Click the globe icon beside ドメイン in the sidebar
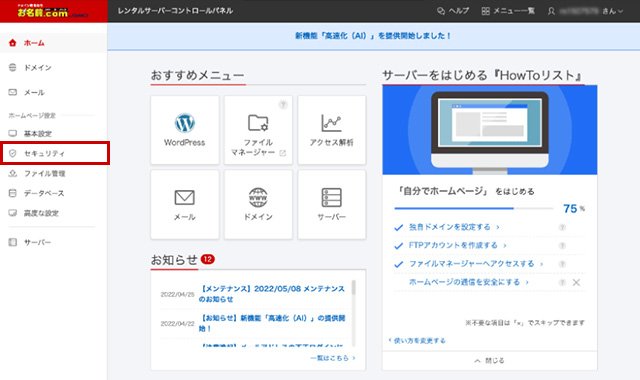 (13, 67)
